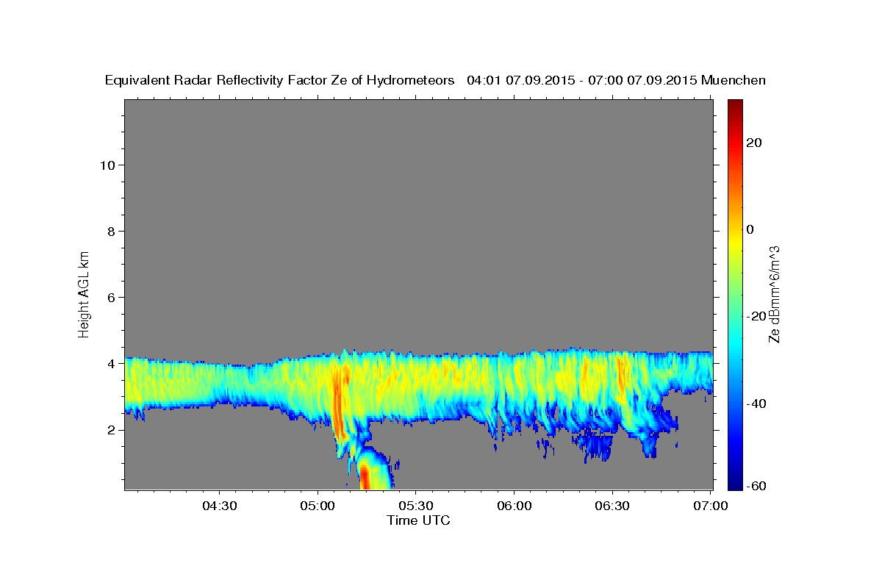Click the colorbar tick value '-40'
882x588 pixels.
coord(756,403)
